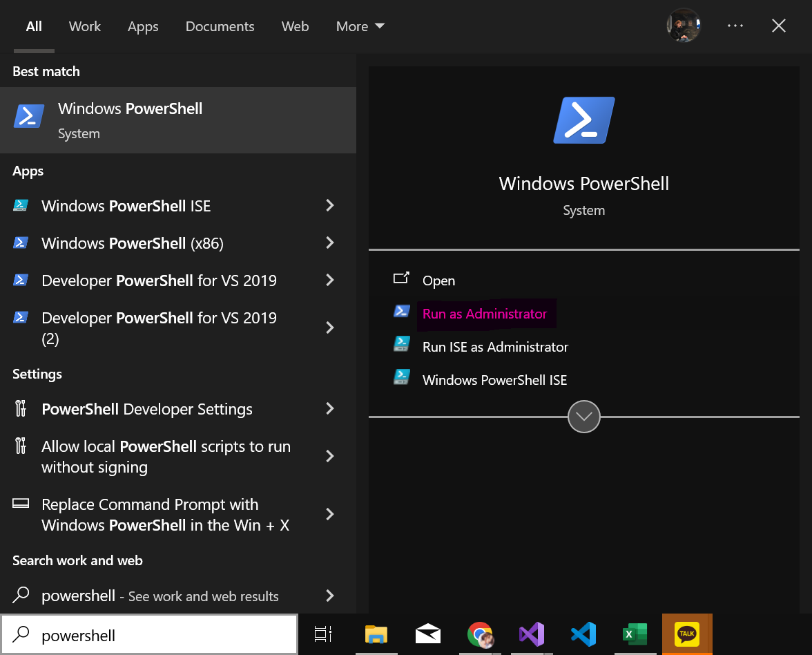
Task: Click the Run as Administrator PowerShell icon
Action: pyautogui.click(x=402, y=311)
